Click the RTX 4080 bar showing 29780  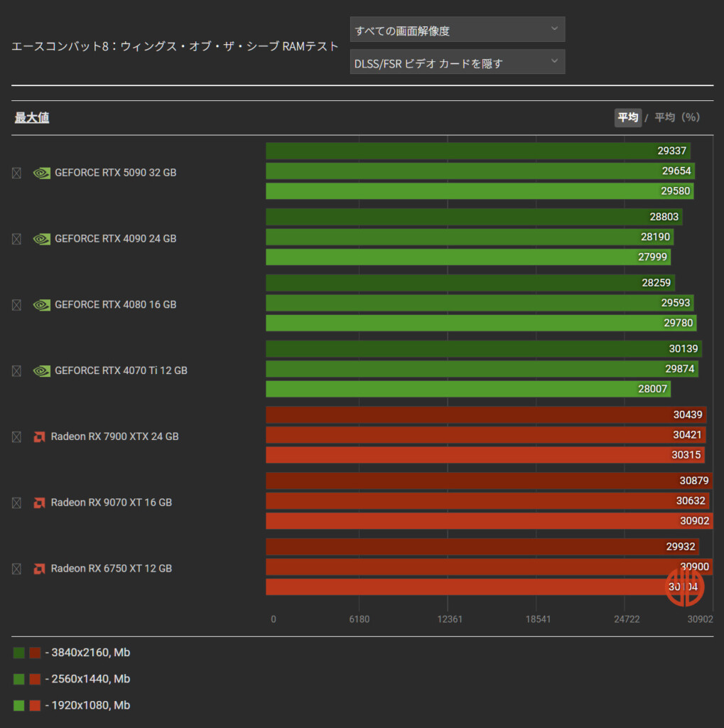tap(481, 323)
